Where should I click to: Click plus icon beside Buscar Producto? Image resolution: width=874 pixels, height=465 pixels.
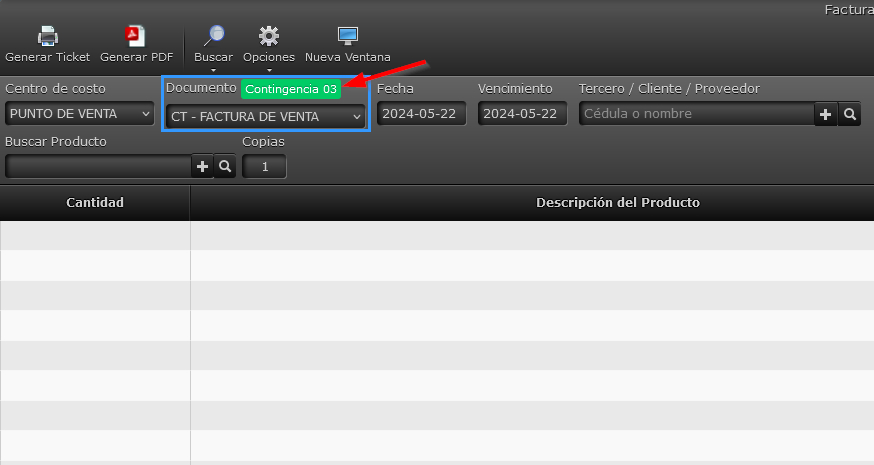point(203,167)
